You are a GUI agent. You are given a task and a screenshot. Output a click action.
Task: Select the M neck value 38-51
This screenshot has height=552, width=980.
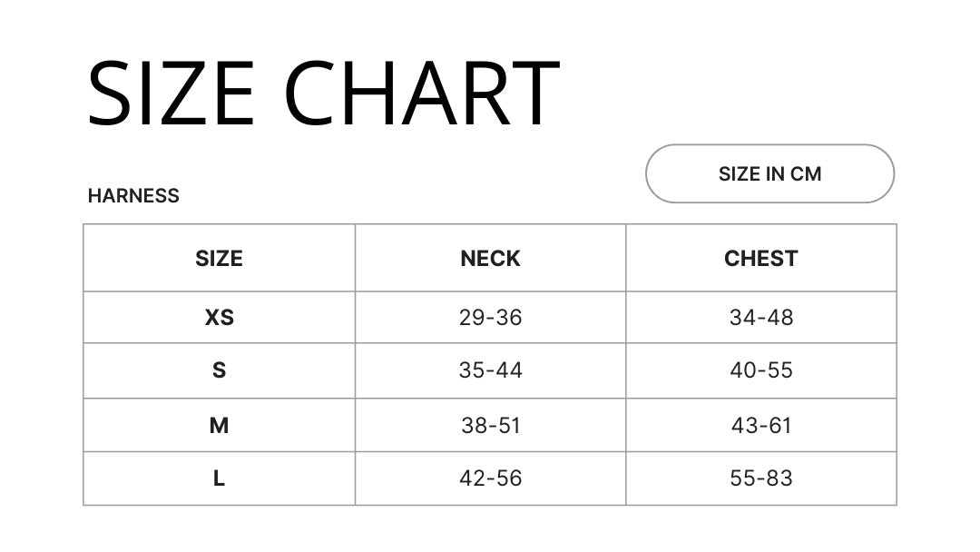coord(490,426)
